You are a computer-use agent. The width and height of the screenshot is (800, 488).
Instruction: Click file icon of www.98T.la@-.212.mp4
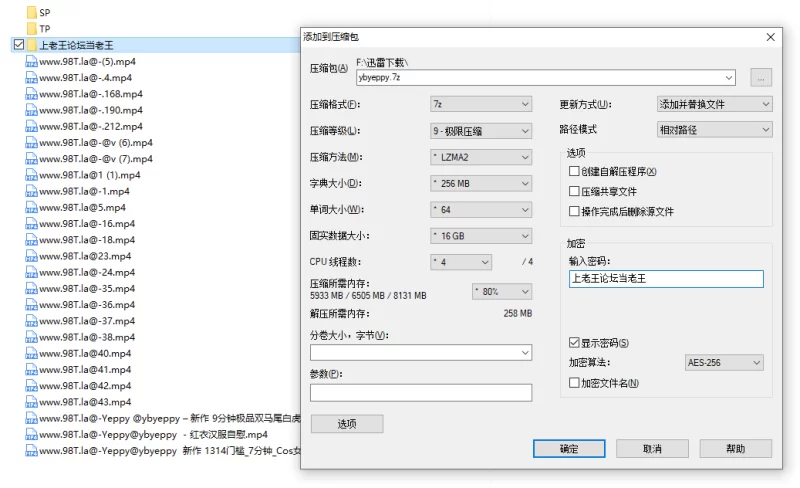(x=32, y=127)
